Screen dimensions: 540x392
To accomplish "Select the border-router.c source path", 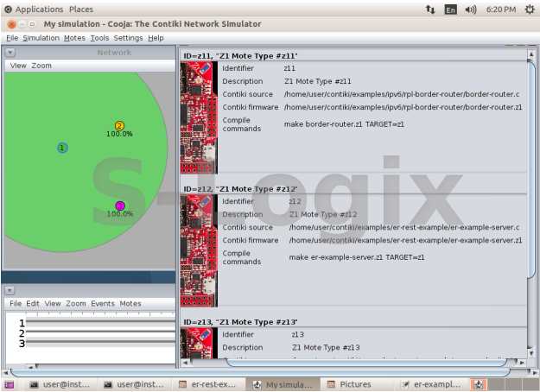I will (402, 94).
